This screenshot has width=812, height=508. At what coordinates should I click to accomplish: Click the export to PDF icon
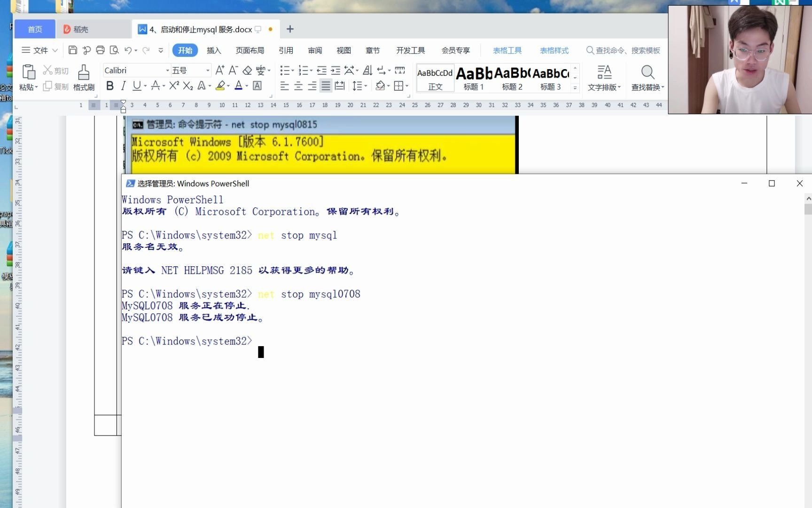coord(86,50)
